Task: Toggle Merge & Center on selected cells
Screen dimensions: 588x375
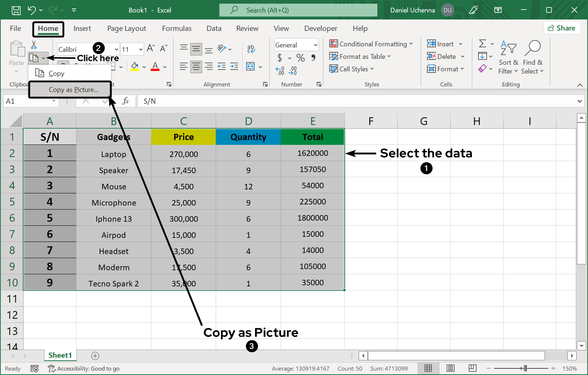Action: click(251, 66)
